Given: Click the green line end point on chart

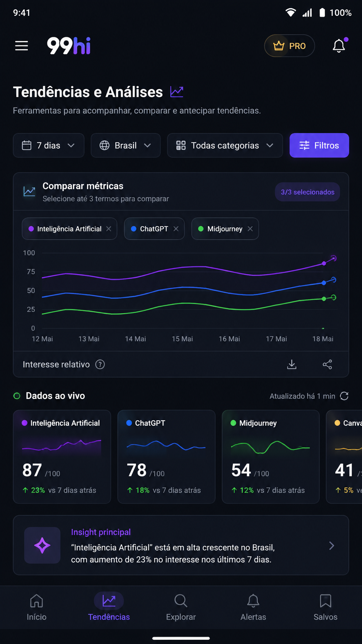Looking at the screenshot, I should pyautogui.click(x=334, y=297).
